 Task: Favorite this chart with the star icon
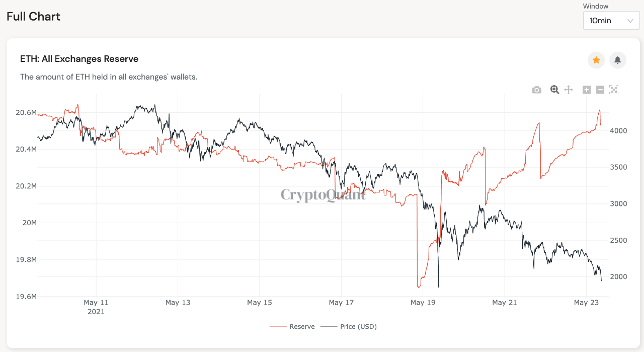(596, 60)
